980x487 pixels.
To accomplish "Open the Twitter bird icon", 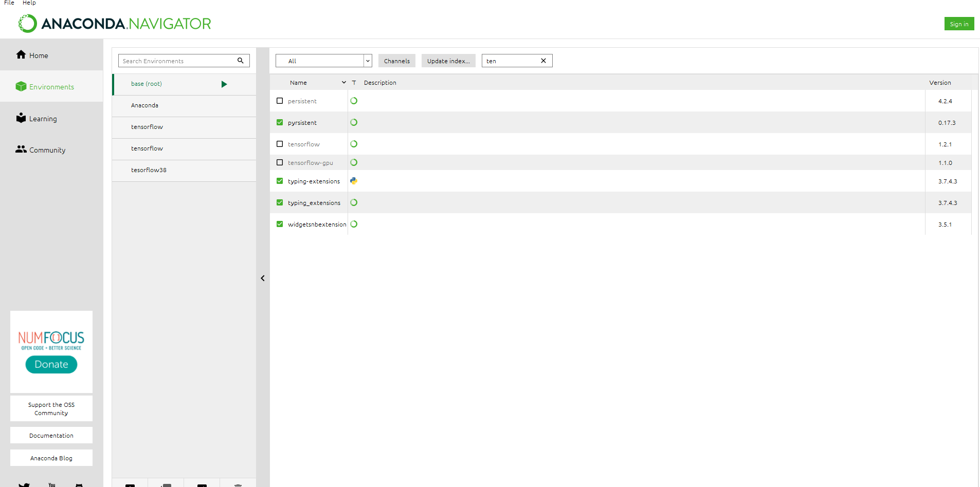I will [24, 484].
